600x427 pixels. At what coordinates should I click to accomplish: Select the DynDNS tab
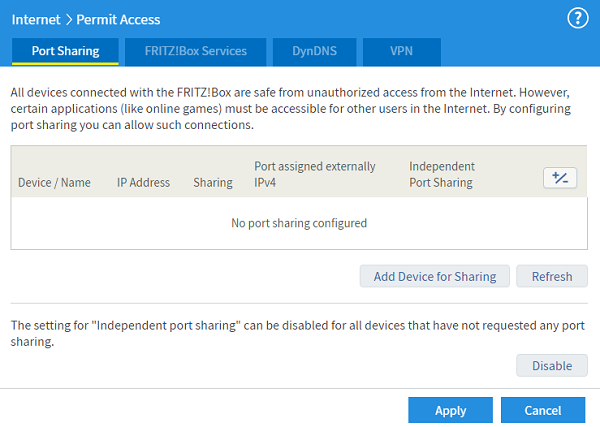click(x=313, y=51)
